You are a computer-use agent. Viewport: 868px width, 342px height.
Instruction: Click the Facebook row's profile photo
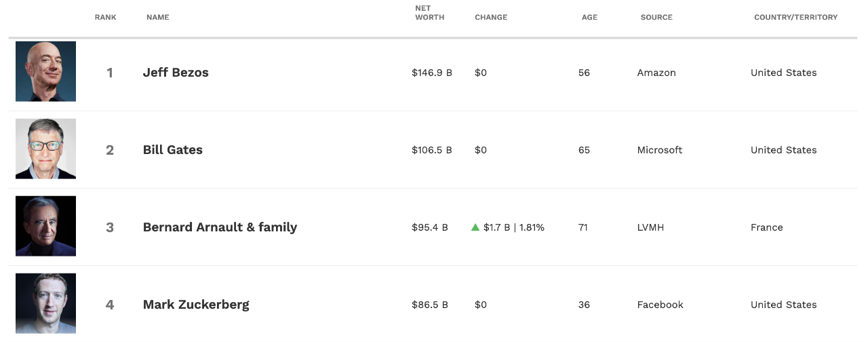(46, 303)
